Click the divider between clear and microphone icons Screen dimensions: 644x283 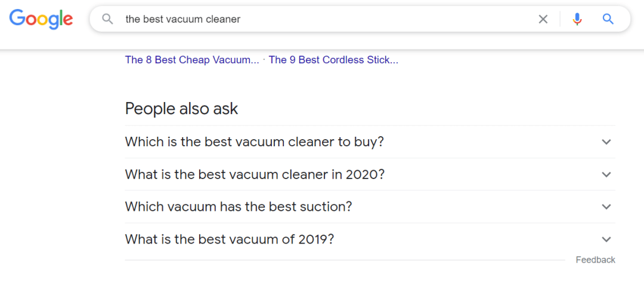coord(560,19)
